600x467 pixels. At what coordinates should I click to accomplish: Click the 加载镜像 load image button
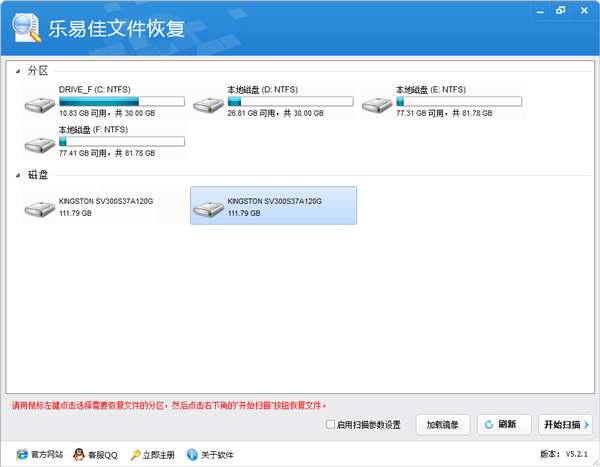point(442,424)
